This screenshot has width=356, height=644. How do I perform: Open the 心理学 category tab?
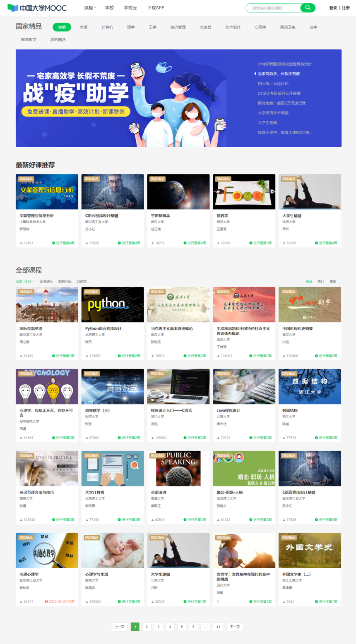coord(260,27)
